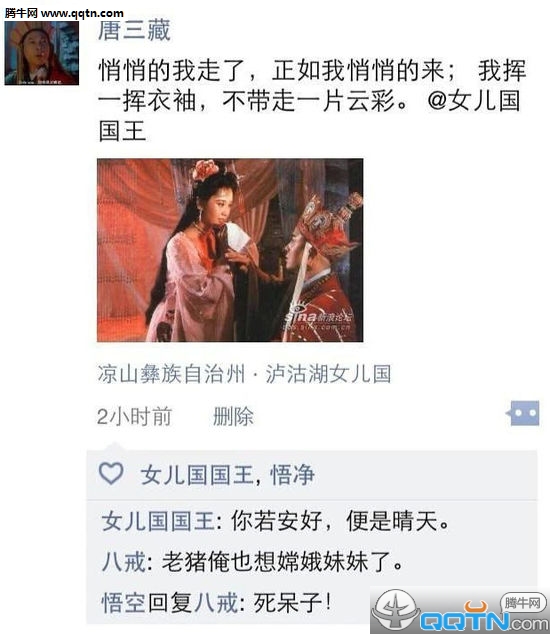Open 悟空's profile from the reply
The height and width of the screenshot is (634, 550).
click(x=123, y=603)
